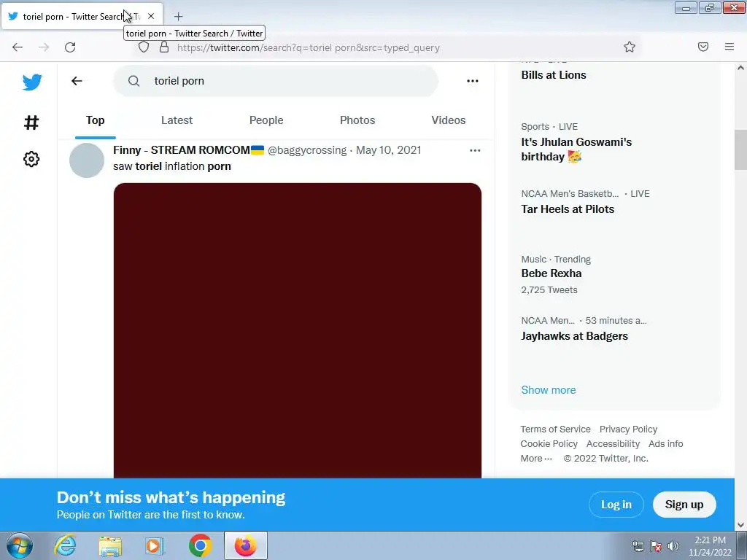Open Tar Heels at Pilots trend
This screenshot has height=560, width=747.
click(568, 209)
